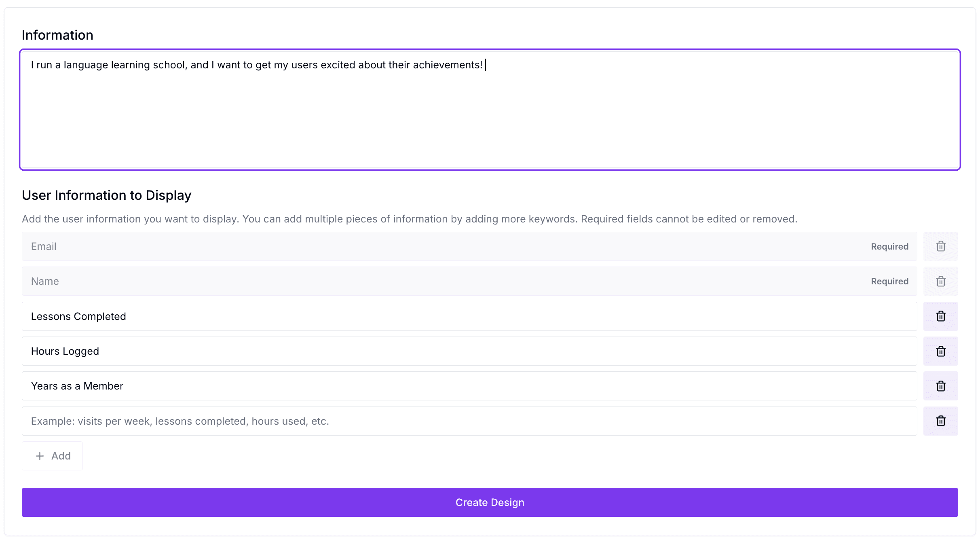Remove the Hours Logged row via trash icon
980x542 pixels.
[940, 351]
